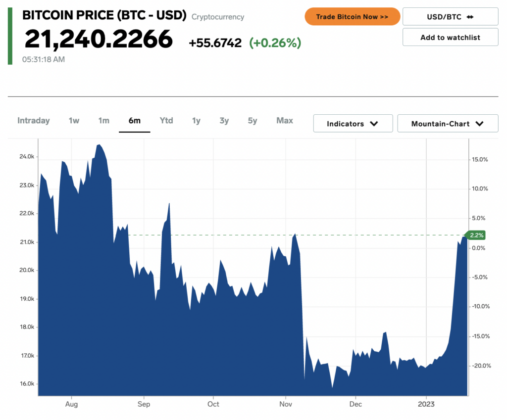Click the 15.0% percent axis label
This screenshot has height=420, width=507.
(479, 160)
